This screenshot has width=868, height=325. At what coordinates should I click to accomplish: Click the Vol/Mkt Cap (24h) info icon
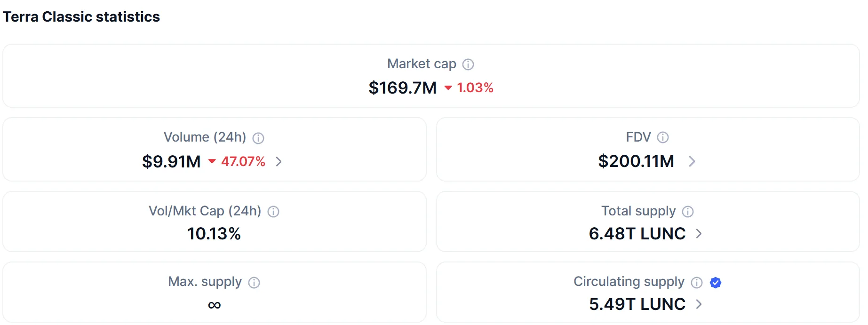click(x=273, y=212)
